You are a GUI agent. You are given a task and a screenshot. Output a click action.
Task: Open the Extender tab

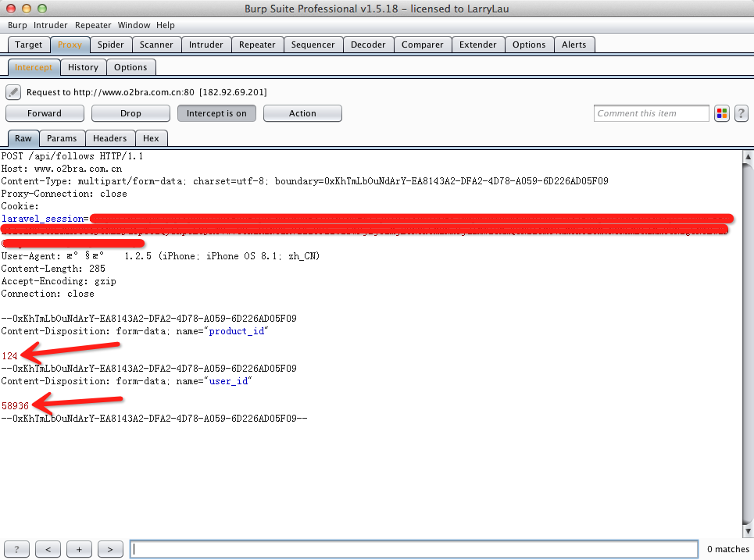point(478,45)
